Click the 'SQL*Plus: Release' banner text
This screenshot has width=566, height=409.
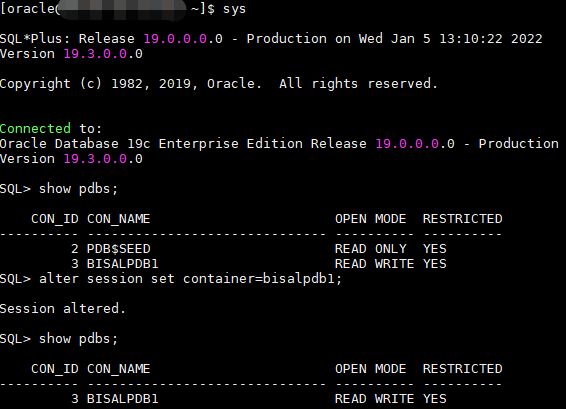point(67,39)
